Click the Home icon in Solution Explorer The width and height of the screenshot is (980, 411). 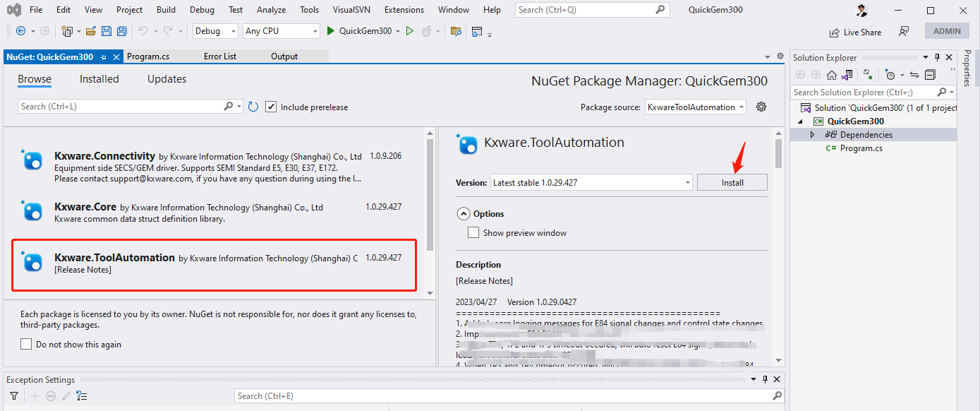832,75
